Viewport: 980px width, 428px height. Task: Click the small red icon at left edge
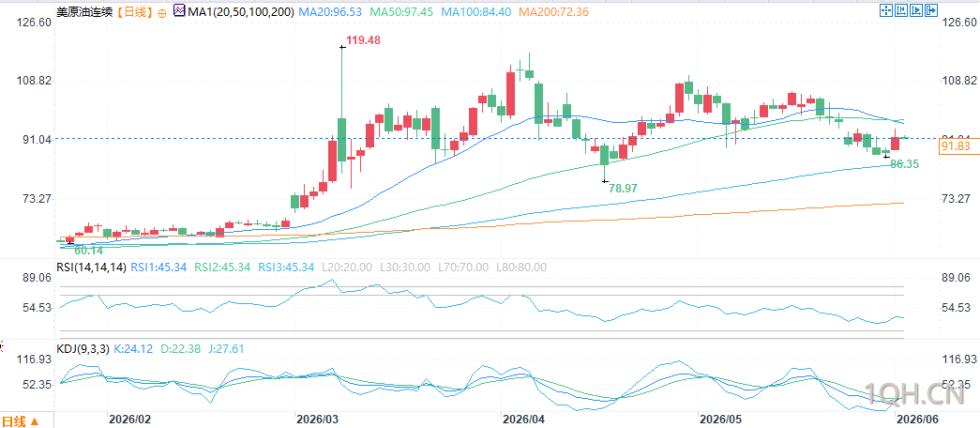pyautogui.click(x=1, y=344)
